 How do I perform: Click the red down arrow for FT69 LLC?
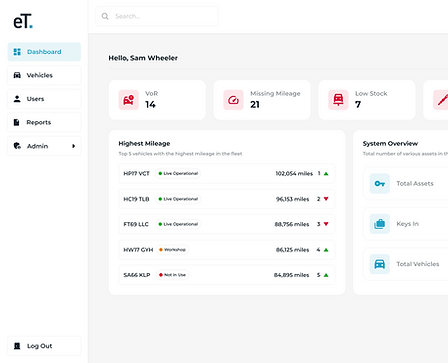pos(326,224)
